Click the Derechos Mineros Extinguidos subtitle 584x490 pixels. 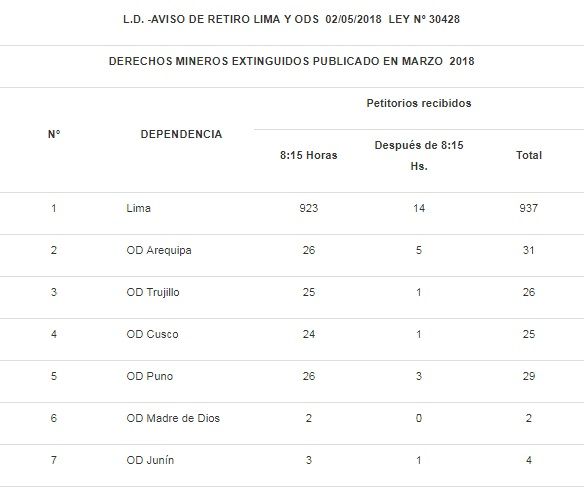pyautogui.click(x=292, y=61)
